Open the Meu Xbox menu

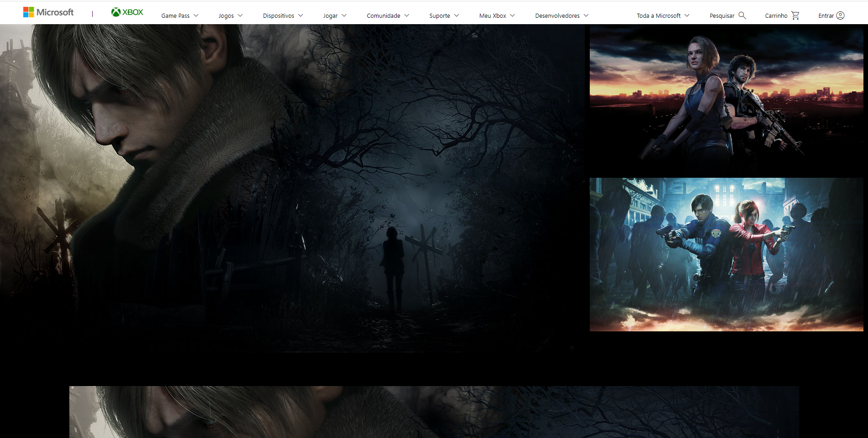tap(497, 15)
